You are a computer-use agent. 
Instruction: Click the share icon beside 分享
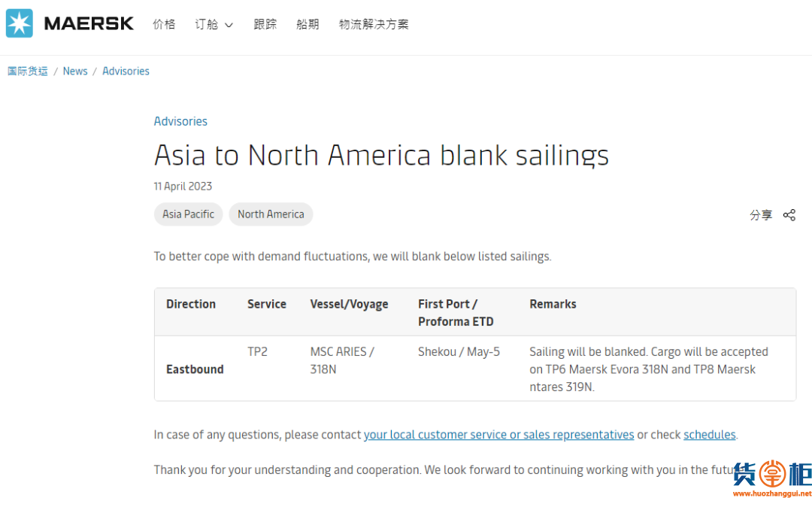point(789,215)
